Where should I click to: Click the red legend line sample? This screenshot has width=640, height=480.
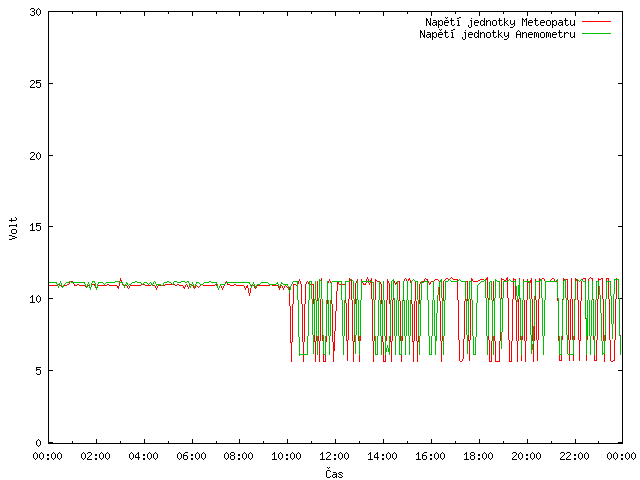[x=596, y=22]
